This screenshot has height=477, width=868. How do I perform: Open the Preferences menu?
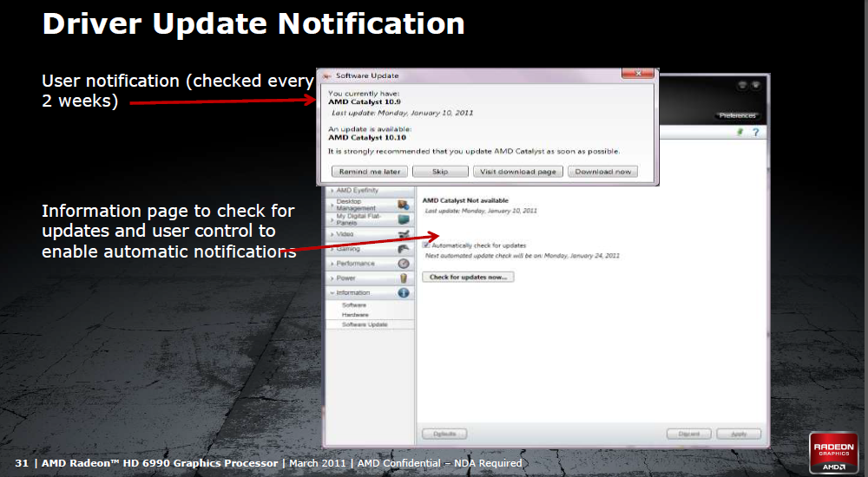[737, 115]
